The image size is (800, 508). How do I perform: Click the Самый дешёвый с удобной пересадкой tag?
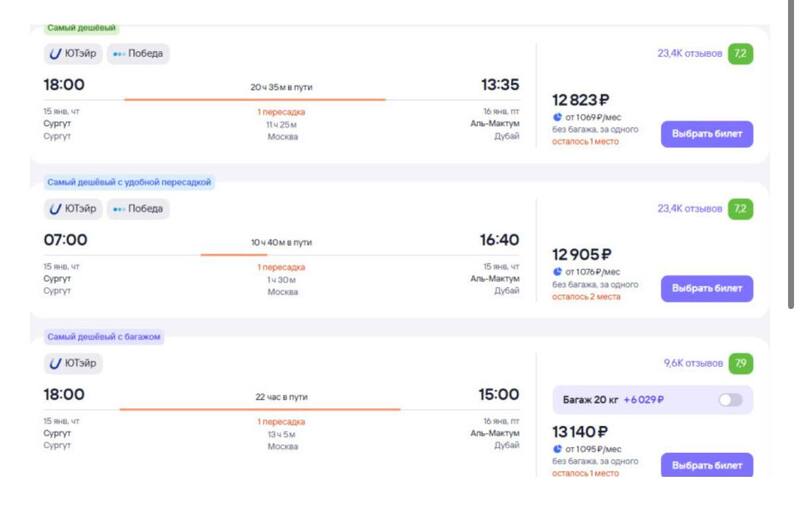[129, 183]
